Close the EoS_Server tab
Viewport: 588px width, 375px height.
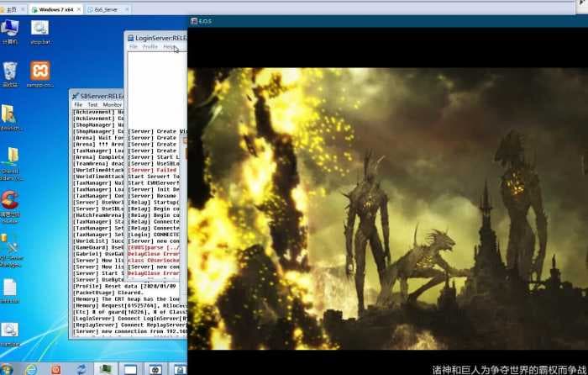pos(127,9)
